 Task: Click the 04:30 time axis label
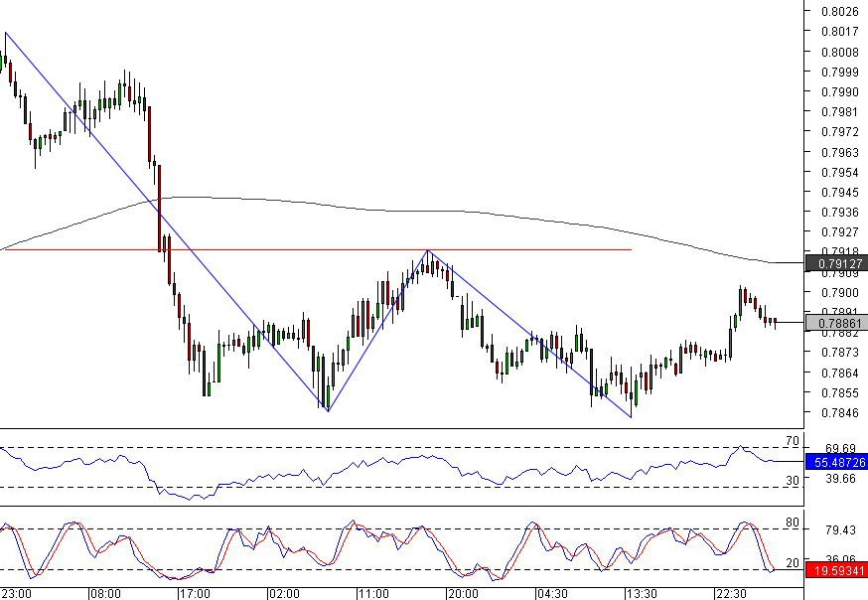click(x=552, y=594)
